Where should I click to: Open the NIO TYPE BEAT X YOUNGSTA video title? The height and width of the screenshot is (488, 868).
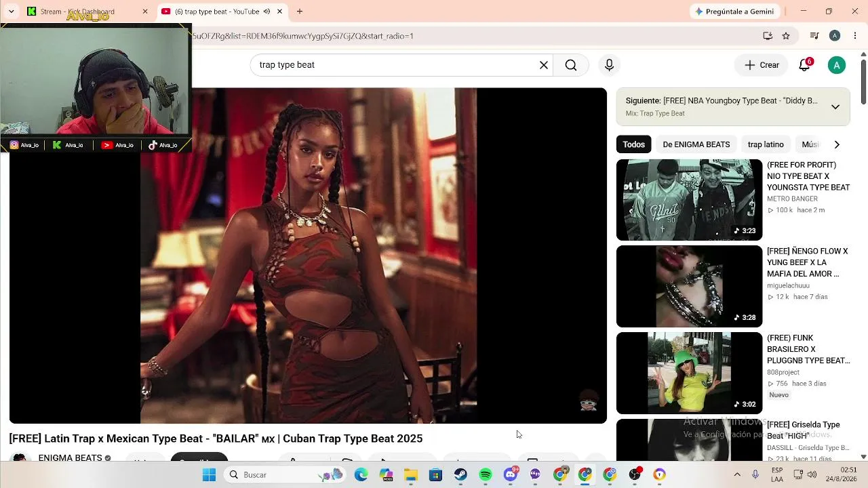tap(808, 176)
